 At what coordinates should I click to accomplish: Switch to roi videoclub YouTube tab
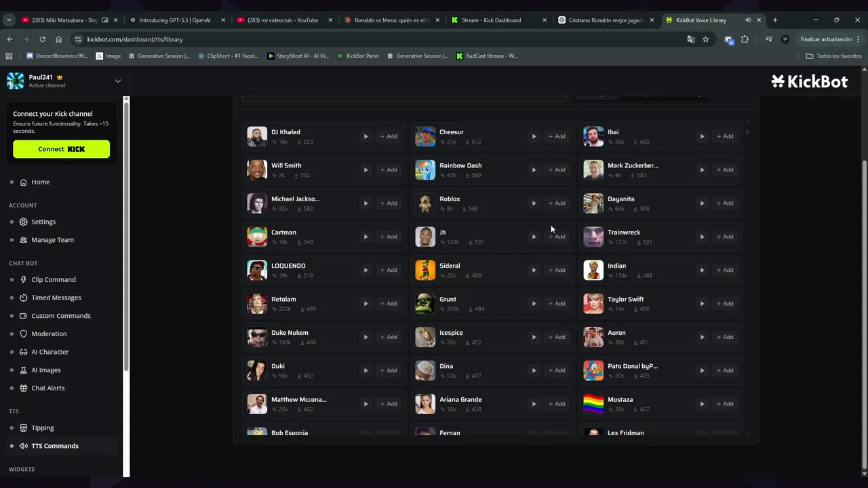tap(283, 20)
